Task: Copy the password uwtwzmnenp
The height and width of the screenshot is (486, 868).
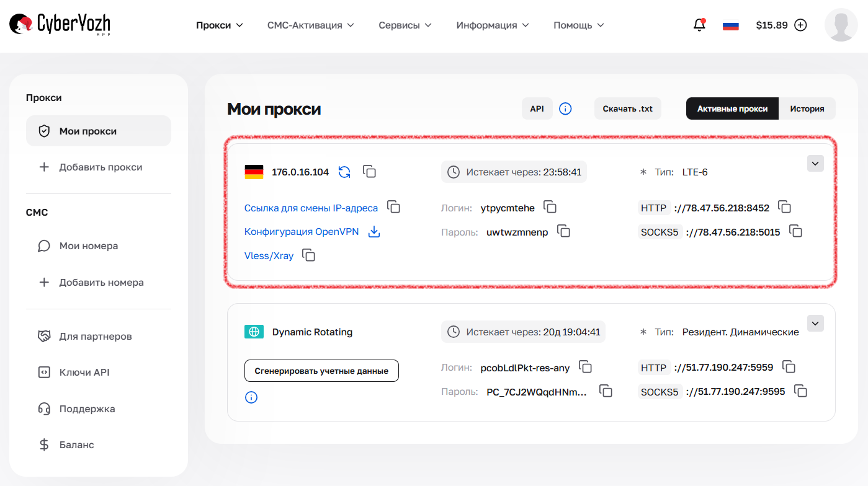Action: [563, 231]
